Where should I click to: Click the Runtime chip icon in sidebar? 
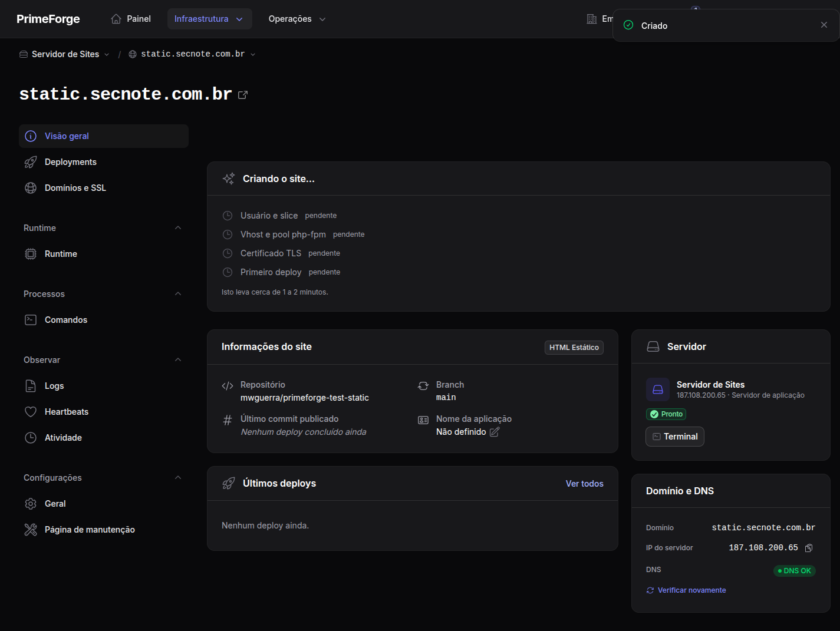(31, 254)
